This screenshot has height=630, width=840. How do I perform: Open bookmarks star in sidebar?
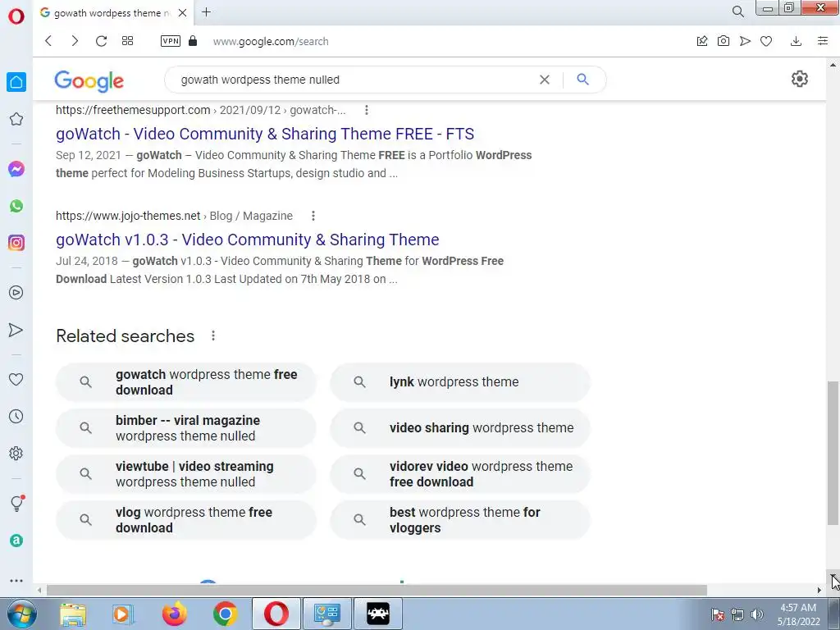click(x=16, y=119)
